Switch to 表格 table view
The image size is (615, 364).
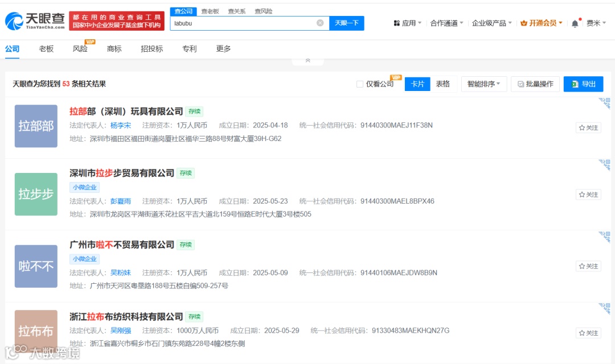443,84
